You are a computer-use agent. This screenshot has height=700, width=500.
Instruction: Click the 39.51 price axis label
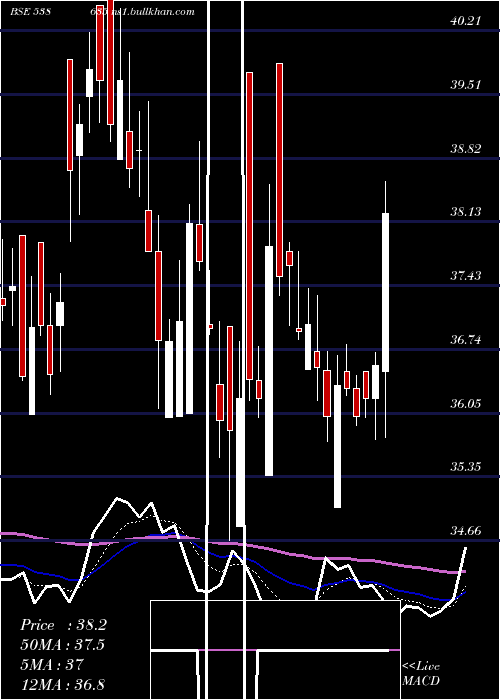[x=466, y=85]
